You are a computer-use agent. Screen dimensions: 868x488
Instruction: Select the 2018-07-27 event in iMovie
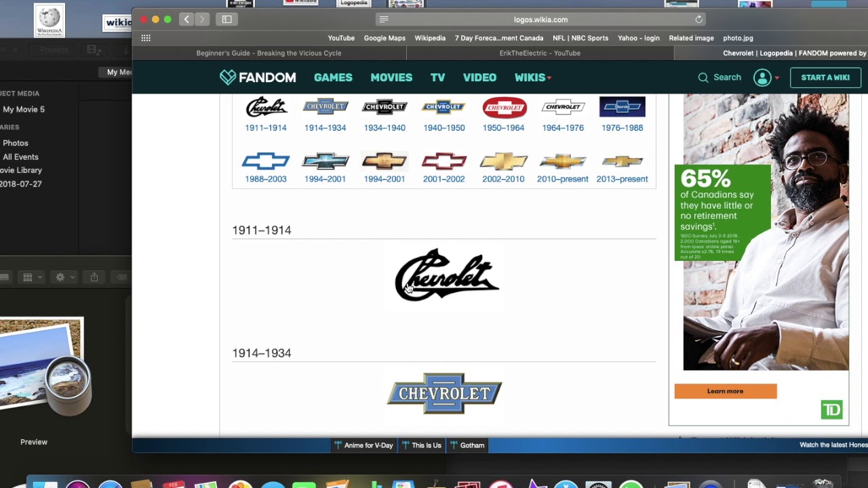point(20,184)
